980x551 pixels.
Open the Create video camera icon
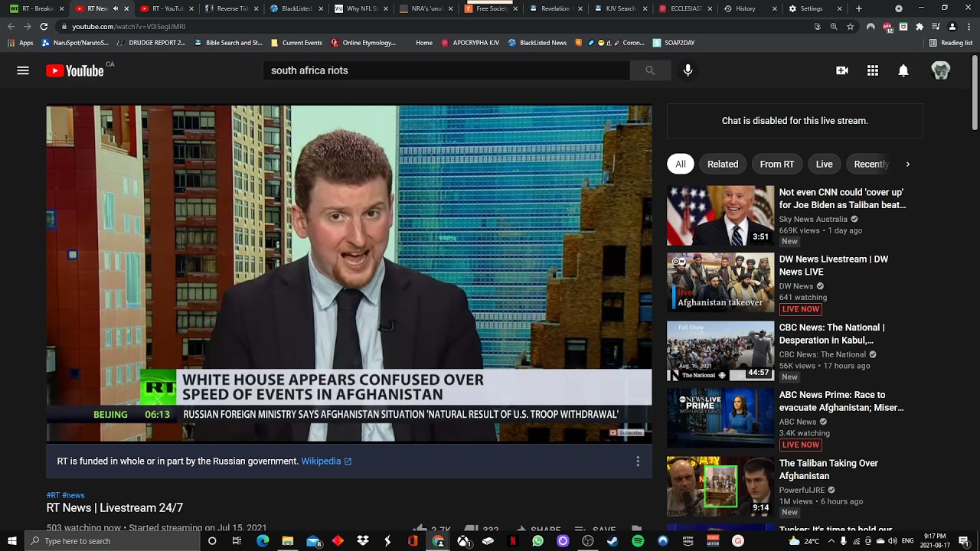pos(842,70)
